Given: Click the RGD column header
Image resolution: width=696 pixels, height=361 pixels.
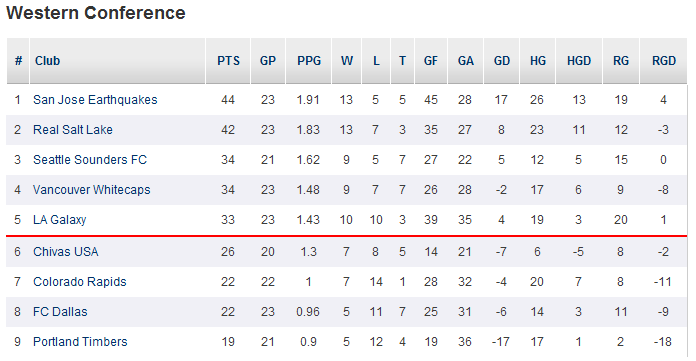Looking at the screenshot, I should pos(664,61).
